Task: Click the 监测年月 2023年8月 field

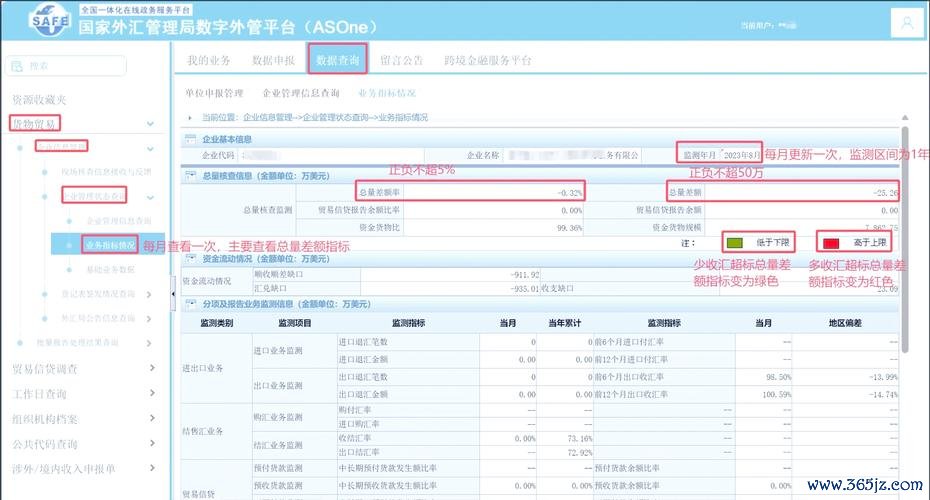Action: pyautogui.click(x=741, y=154)
